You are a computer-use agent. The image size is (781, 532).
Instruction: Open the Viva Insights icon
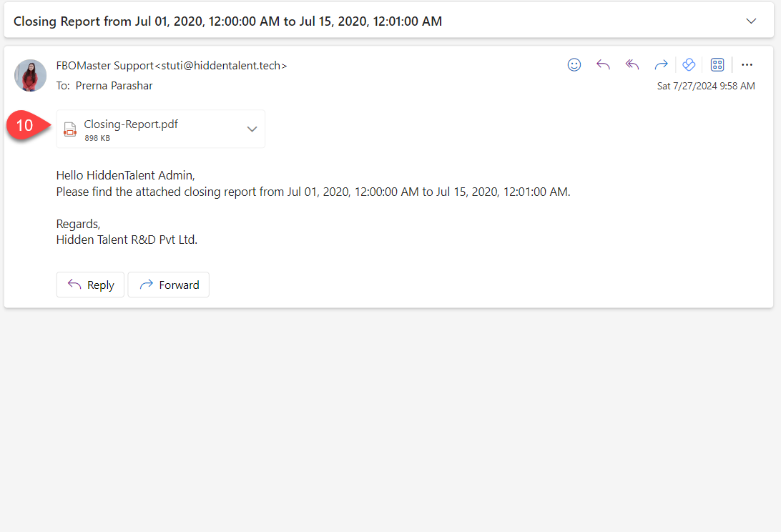tap(689, 65)
